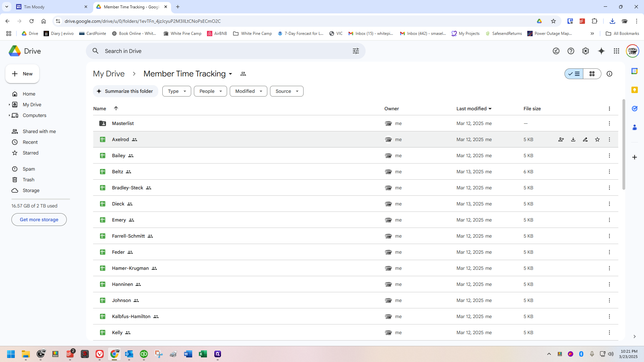
Task: Open Drive settings gear
Action: [586, 51]
